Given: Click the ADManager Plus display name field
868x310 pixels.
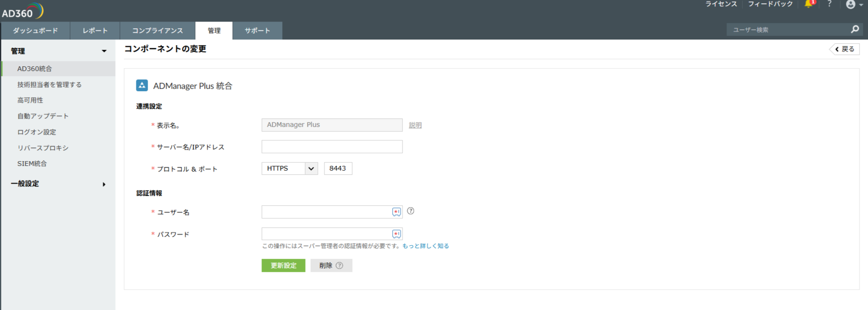Looking at the screenshot, I should [332, 124].
